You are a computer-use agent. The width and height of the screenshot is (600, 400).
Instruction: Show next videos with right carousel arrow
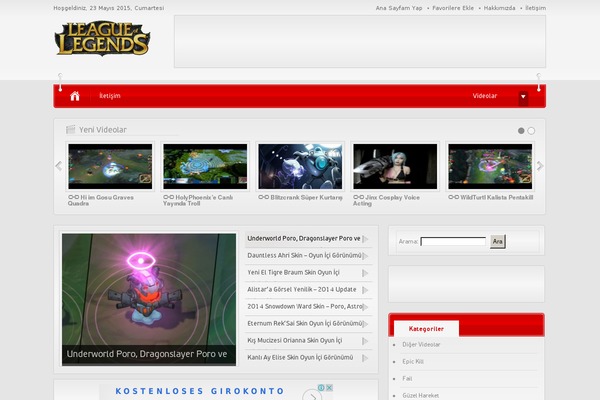click(x=540, y=166)
